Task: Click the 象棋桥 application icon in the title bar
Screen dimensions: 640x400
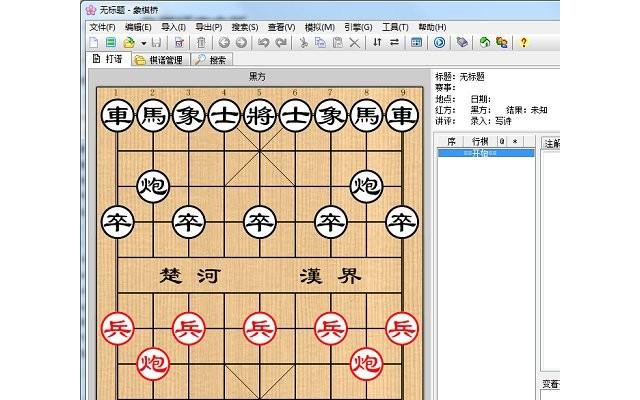Action: coord(91,10)
